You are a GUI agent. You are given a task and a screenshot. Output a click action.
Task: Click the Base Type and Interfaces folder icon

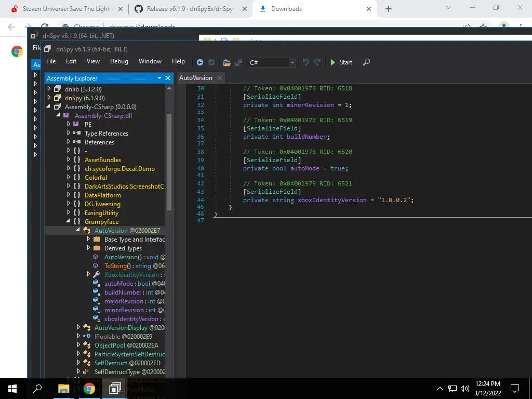pyautogui.click(x=97, y=239)
